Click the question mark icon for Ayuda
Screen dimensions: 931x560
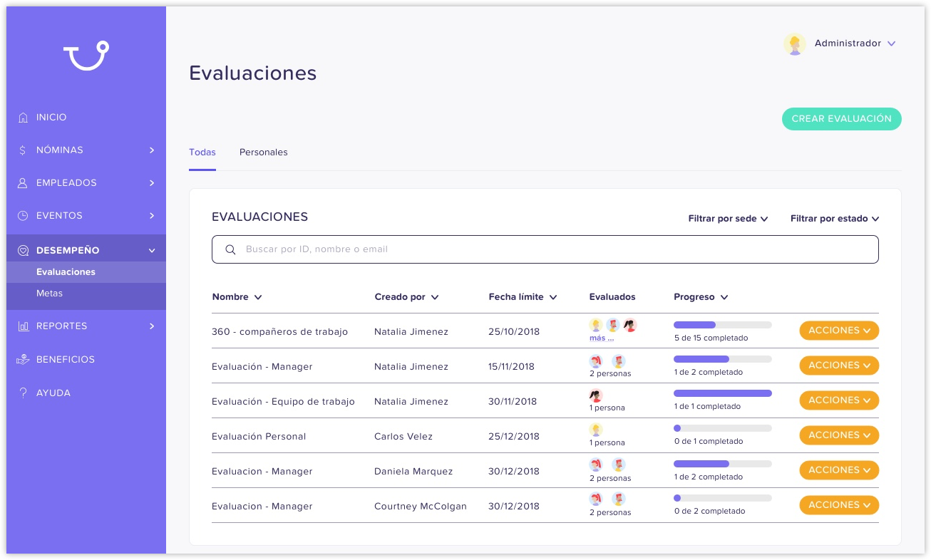click(x=23, y=393)
